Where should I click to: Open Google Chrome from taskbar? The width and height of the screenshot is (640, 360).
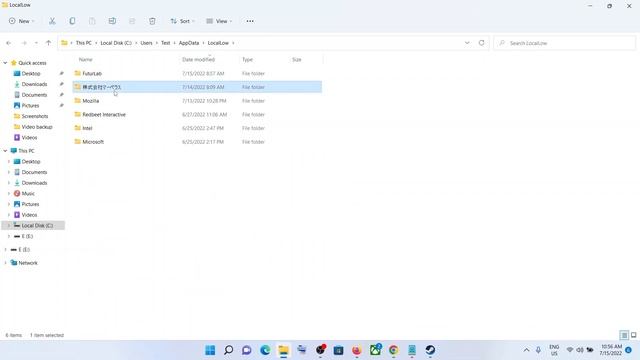click(x=393, y=350)
